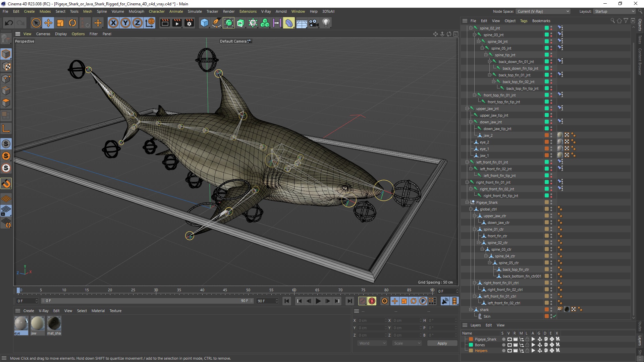Toggle visibility eye of Bones layer

(509, 345)
